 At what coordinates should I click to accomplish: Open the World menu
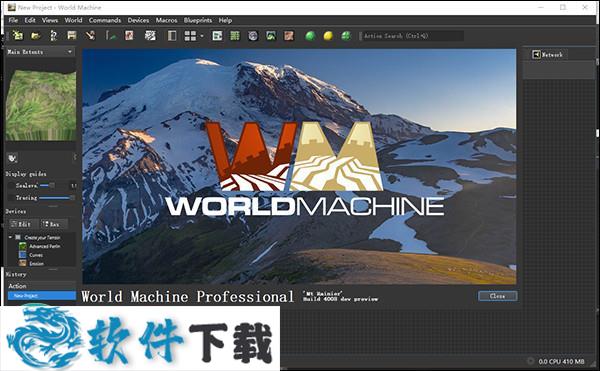coord(73,20)
